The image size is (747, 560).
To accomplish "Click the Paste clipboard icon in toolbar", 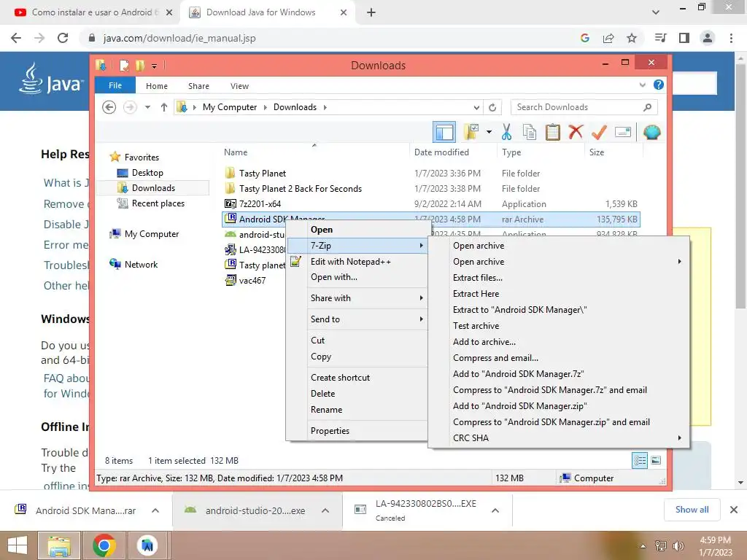I will [553, 132].
